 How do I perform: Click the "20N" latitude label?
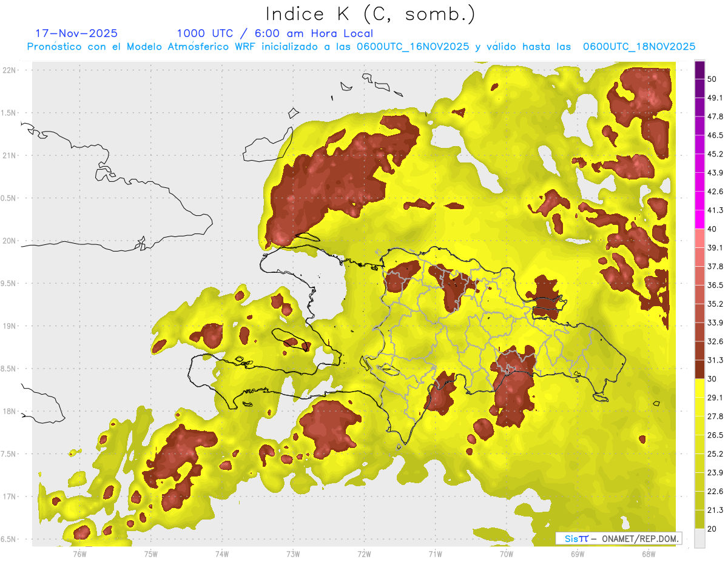pos(9,241)
